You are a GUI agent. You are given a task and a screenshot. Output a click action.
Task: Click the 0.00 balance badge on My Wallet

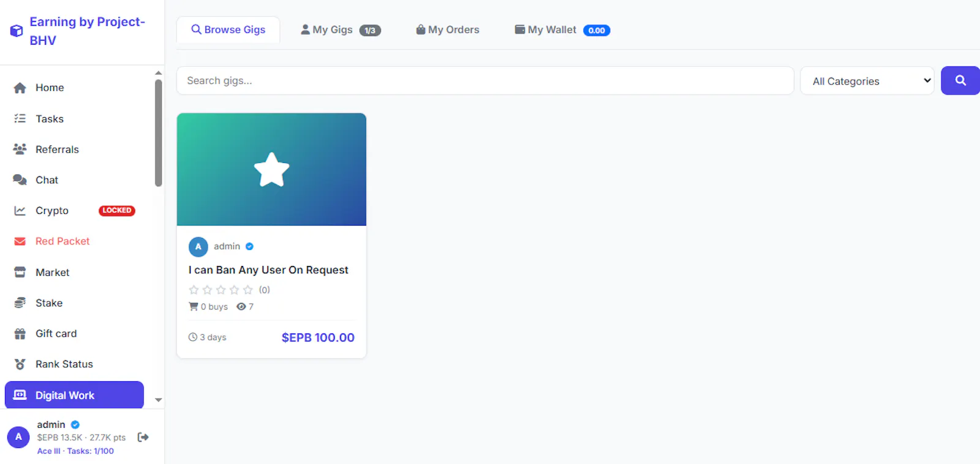[597, 30]
